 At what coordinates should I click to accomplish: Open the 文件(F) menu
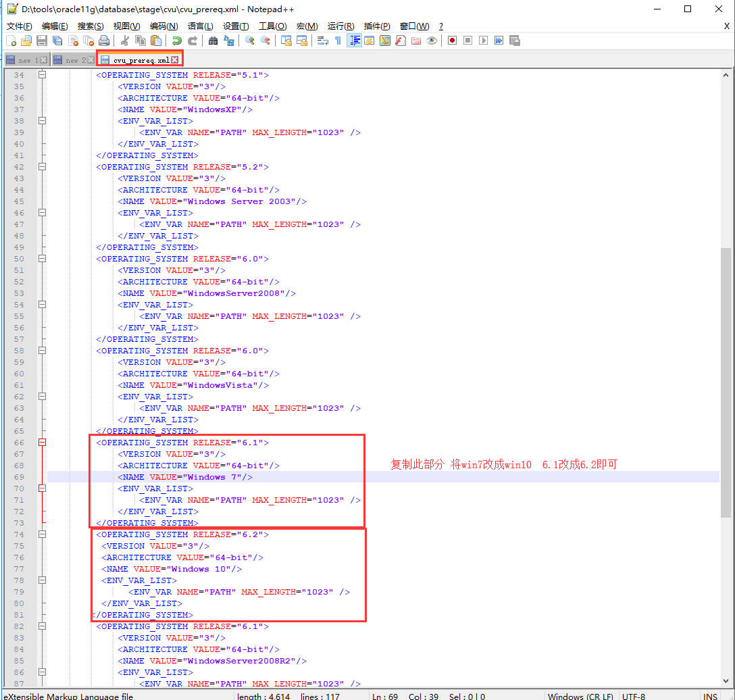point(19,26)
